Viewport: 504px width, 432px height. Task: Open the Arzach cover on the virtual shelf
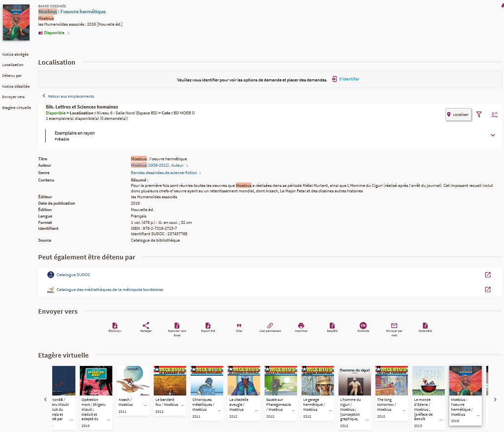(133, 381)
